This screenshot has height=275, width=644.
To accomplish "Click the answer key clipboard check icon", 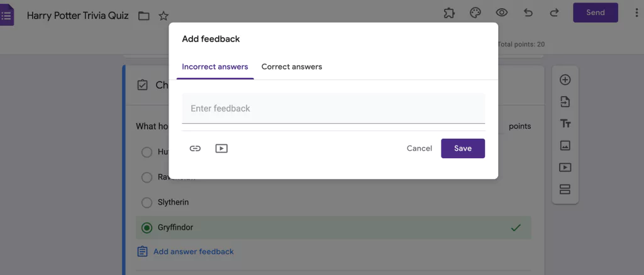I will (x=142, y=85).
